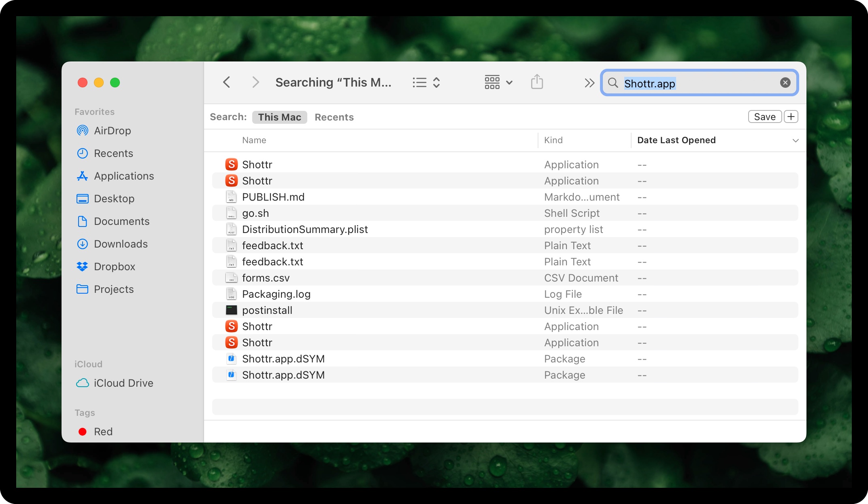Image resolution: width=868 pixels, height=504 pixels.
Task: Toggle sort direction arrow on Date Last Opened
Action: (x=795, y=141)
